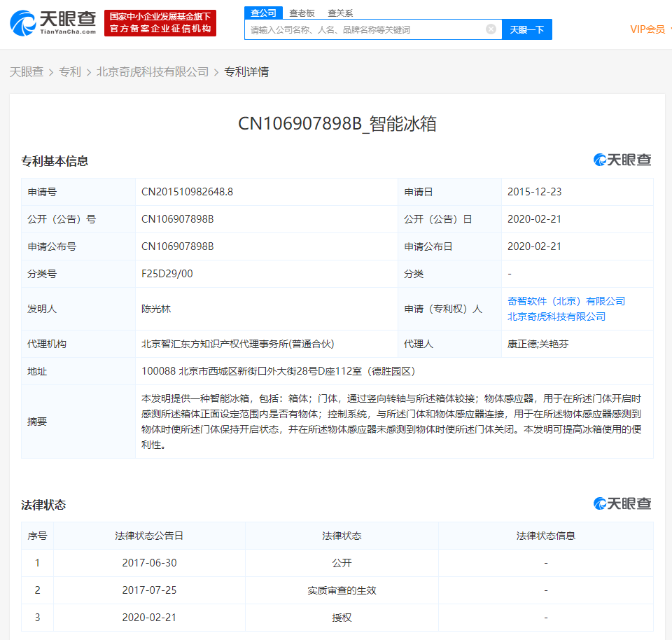The image size is (672, 640).
Task: Select the 查关系 search tab
Action: point(340,13)
